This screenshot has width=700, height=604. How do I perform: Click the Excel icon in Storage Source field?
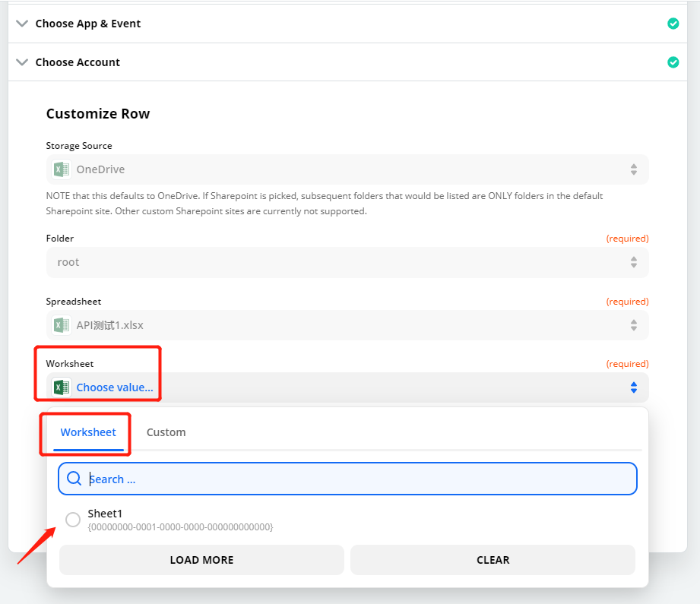(61, 169)
